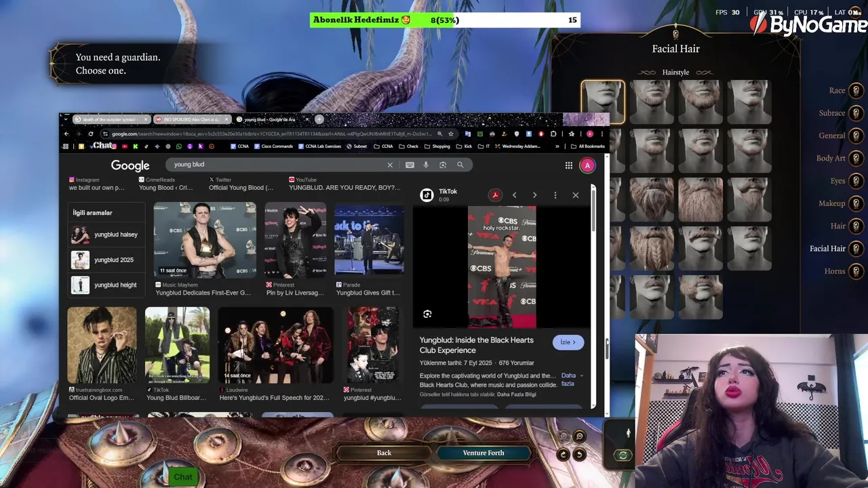The width and height of the screenshot is (868, 488).
Task: Go to next image in preview panel
Action: pos(534,195)
